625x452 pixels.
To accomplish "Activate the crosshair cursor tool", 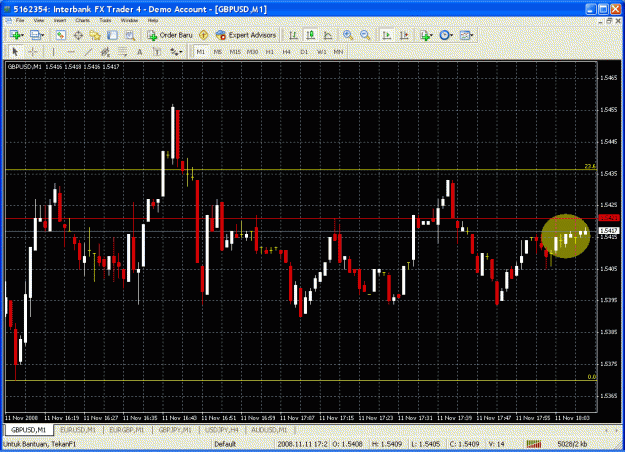I will 33,52.
